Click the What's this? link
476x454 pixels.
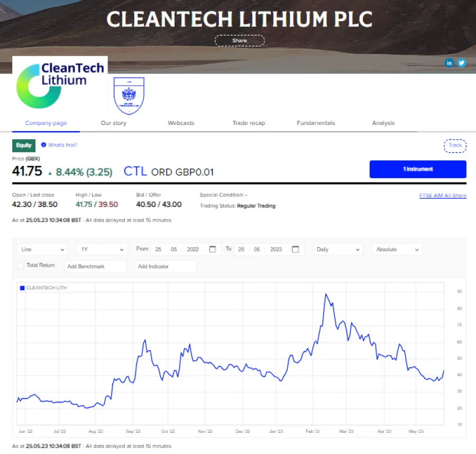(x=62, y=145)
